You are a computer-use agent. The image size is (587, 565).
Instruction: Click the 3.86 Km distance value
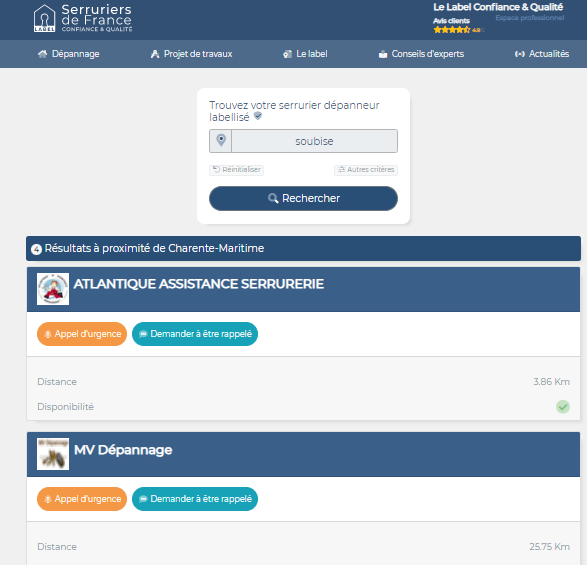(x=551, y=382)
